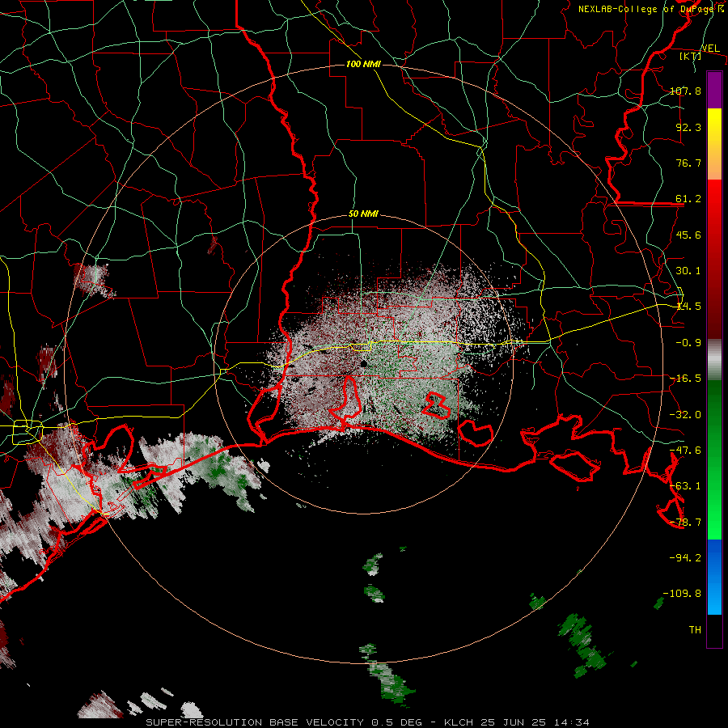The height and width of the screenshot is (728, 728).
Task: Click the -16.5 legend value
Action: point(685,379)
